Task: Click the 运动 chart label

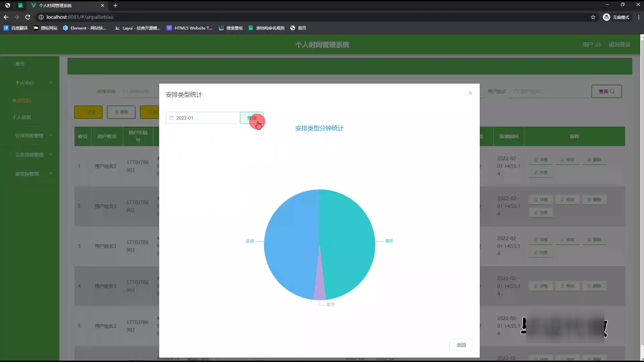Action: point(250,241)
